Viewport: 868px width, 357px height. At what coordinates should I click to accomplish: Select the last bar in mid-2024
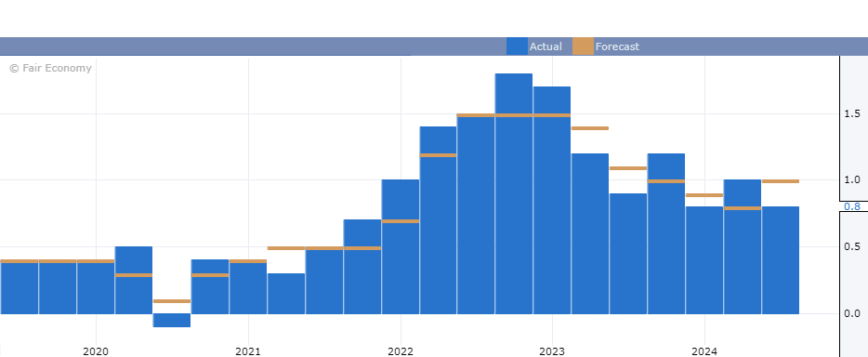[781, 260]
